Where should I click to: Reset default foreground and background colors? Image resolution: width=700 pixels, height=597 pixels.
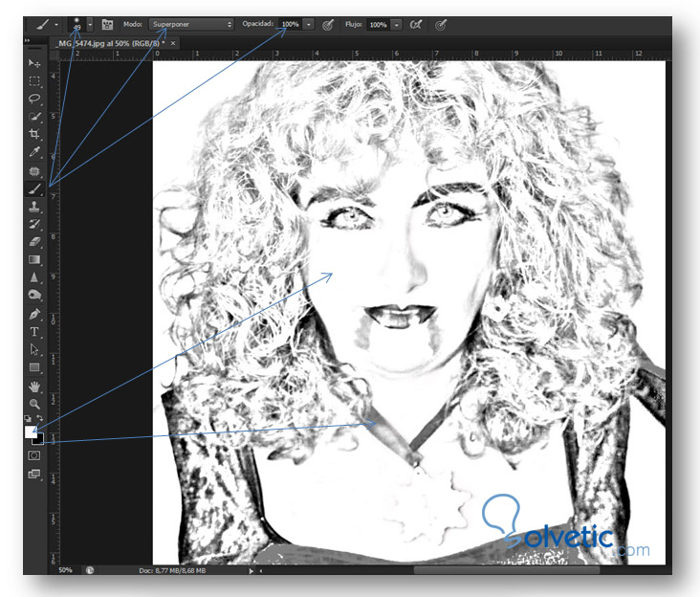28,418
